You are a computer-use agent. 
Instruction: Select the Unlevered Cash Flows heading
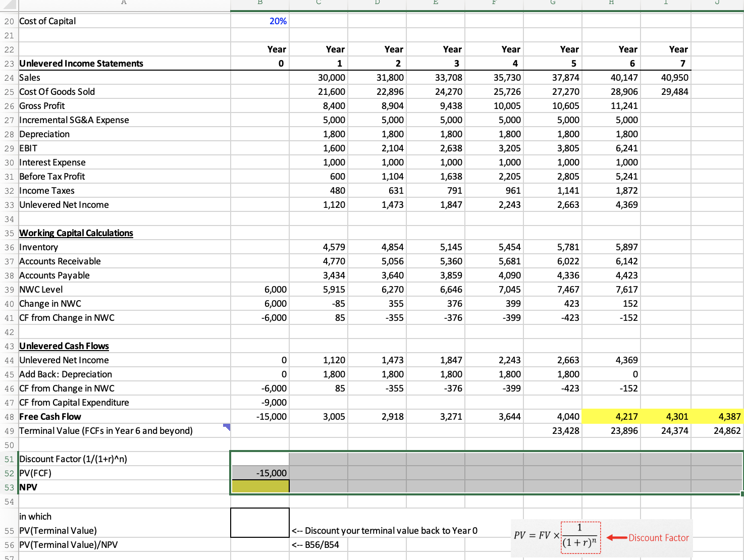pos(64,346)
